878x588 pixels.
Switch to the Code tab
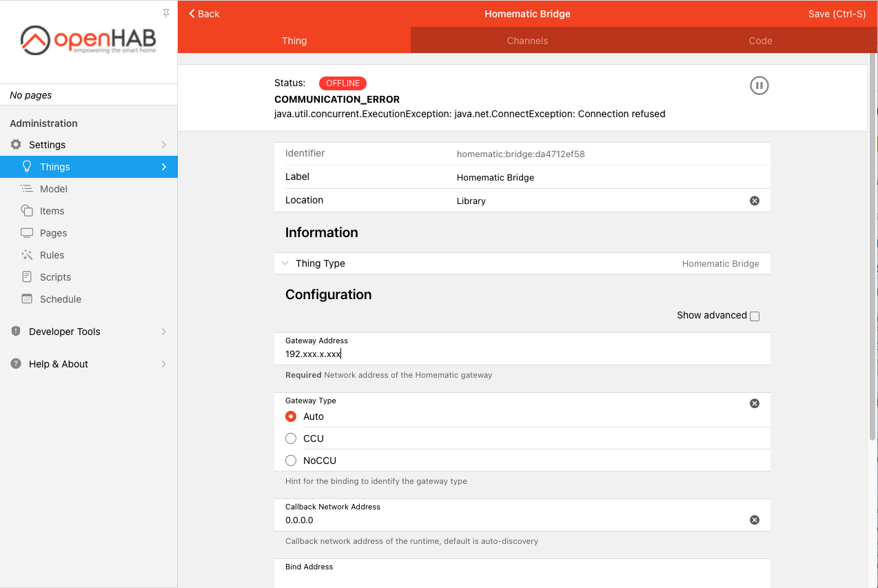click(x=760, y=41)
